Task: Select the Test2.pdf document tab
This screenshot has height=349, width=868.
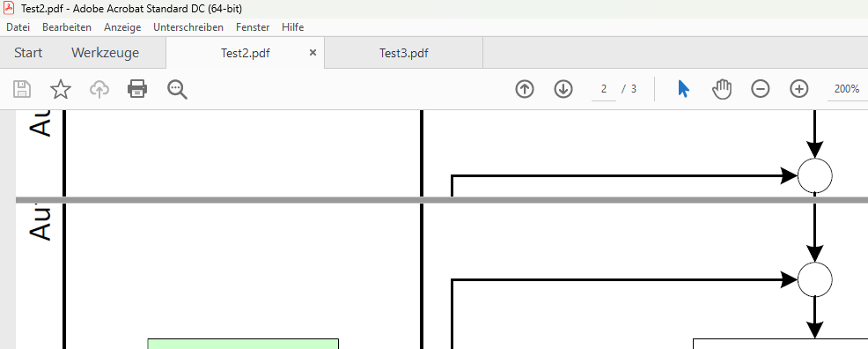Action: (246, 53)
